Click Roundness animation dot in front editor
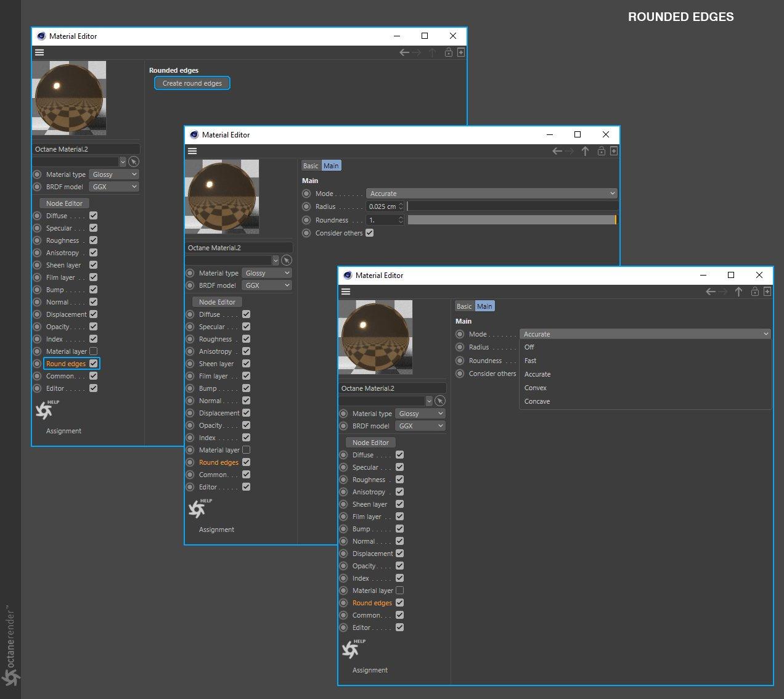 [460, 361]
